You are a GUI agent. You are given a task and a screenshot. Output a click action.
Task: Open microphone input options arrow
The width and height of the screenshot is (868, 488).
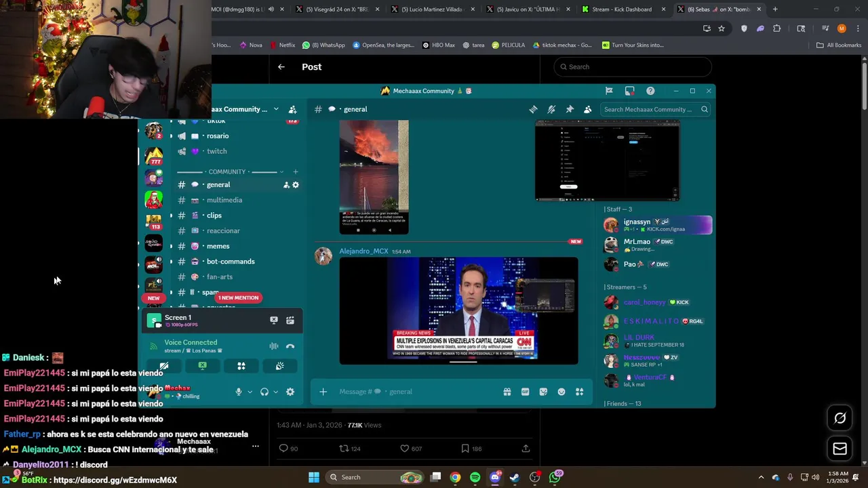pyautogui.click(x=250, y=392)
